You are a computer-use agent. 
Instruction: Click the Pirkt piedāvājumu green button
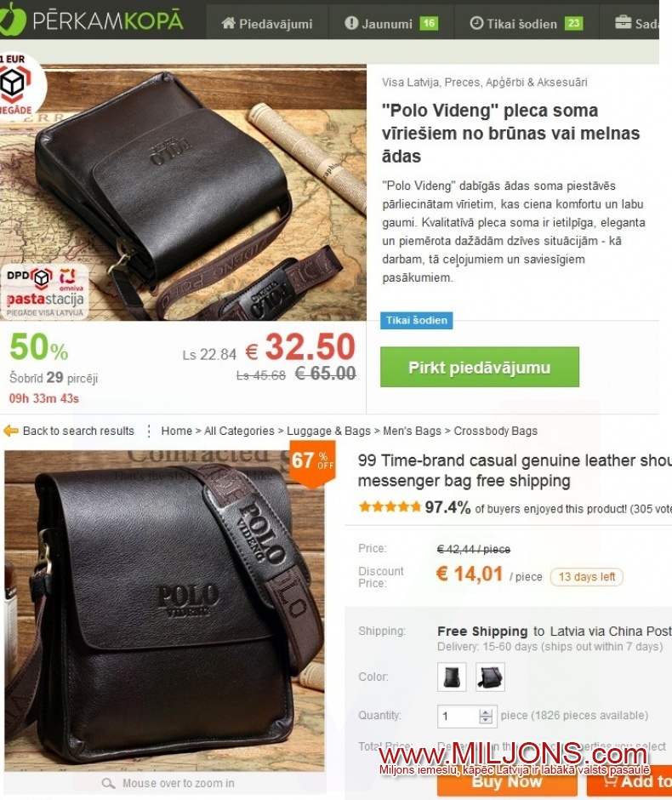pos(479,368)
